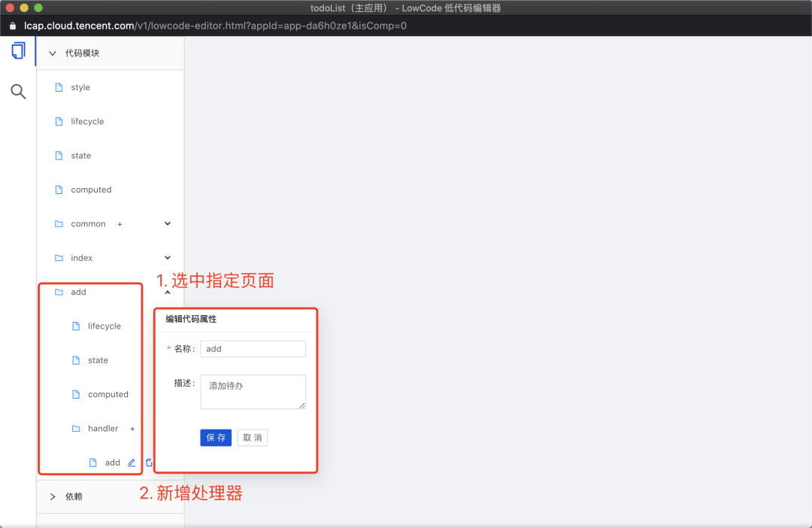This screenshot has height=528, width=812.
Task: Open state file under add folder
Action: pyautogui.click(x=98, y=360)
